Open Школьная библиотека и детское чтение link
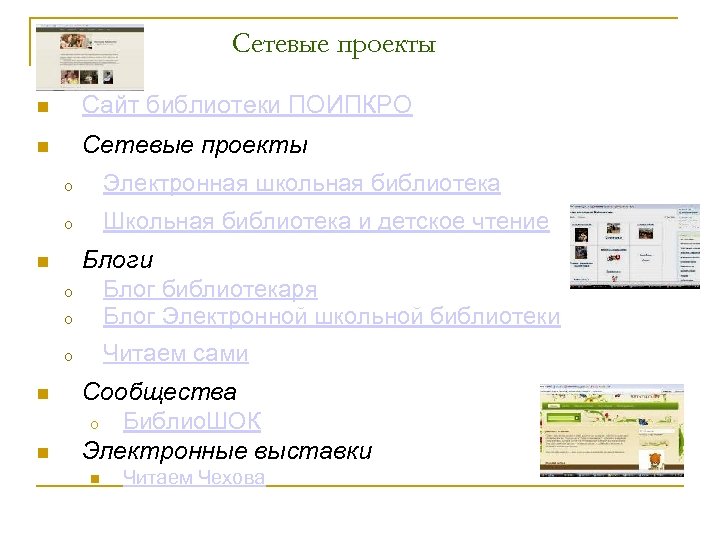The width and height of the screenshot is (720, 540). point(326,221)
